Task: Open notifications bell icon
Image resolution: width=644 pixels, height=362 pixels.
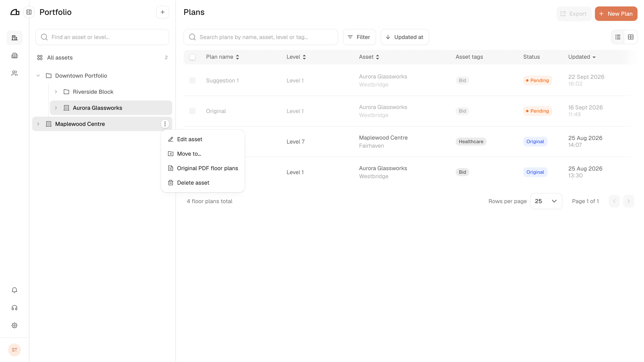Action: point(14,290)
